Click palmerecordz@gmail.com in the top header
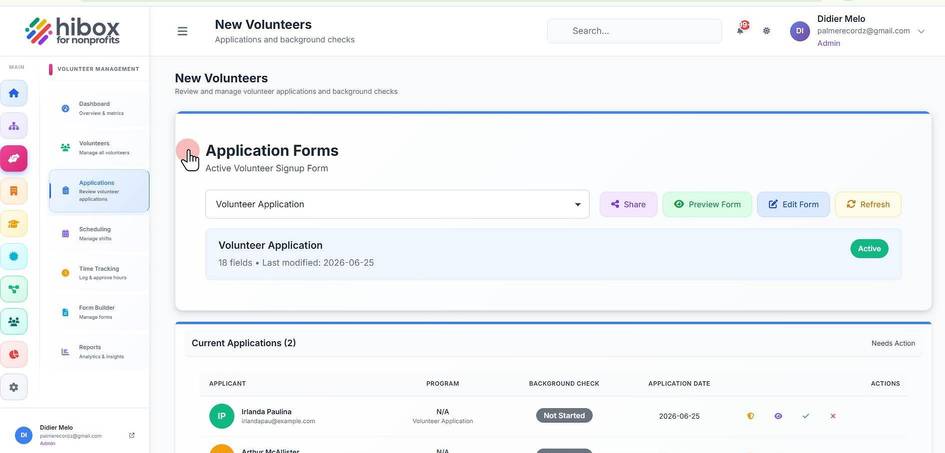The height and width of the screenshot is (453, 945). pyautogui.click(x=863, y=31)
